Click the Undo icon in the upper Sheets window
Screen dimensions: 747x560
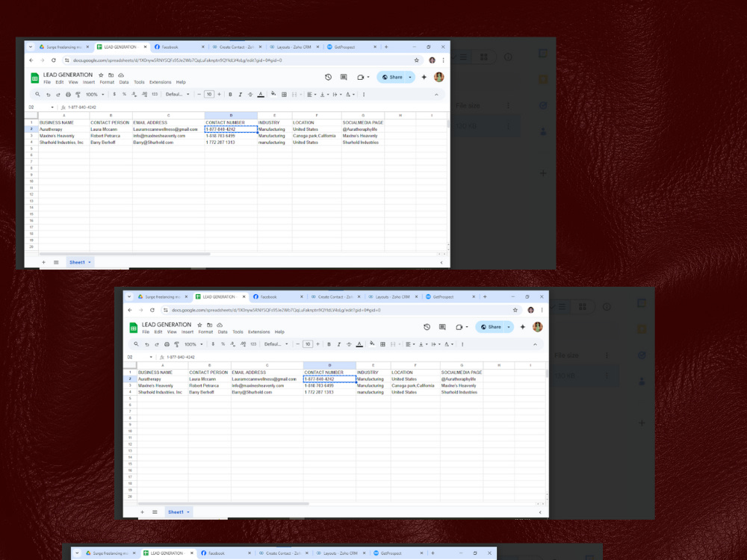(x=48, y=94)
